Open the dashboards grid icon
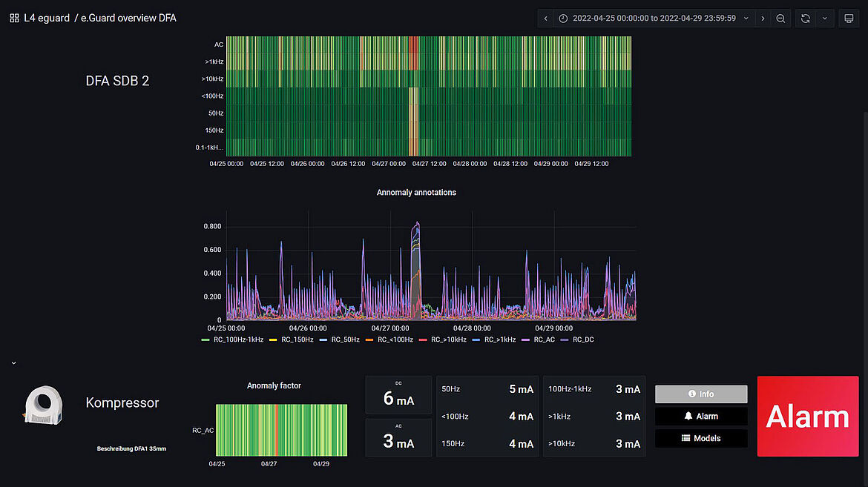Screen dimensions: 868x487 coord(14,18)
